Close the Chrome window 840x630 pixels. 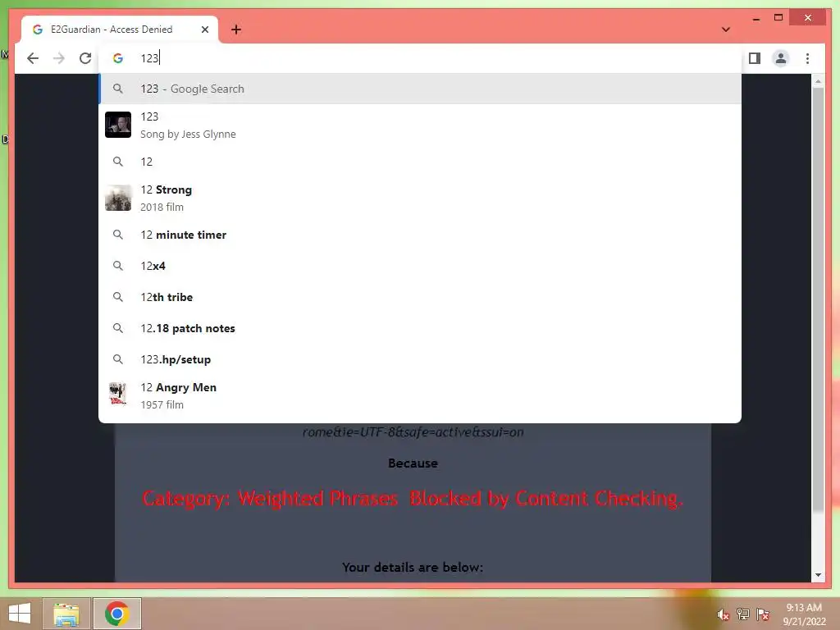coord(808,18)
